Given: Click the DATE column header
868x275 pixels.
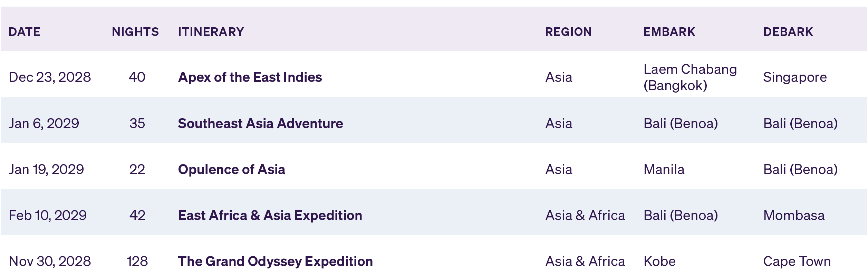Looking at the screenshot, I should (25, 32).
